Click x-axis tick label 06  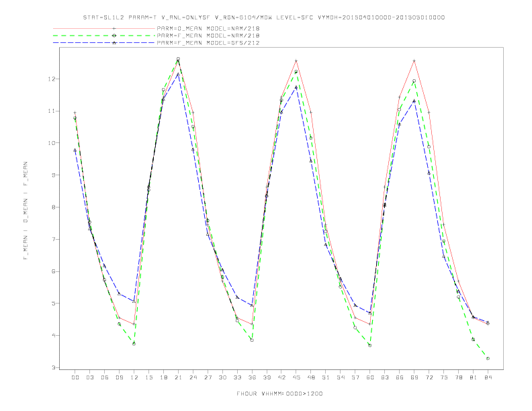[x=105, y=377]
